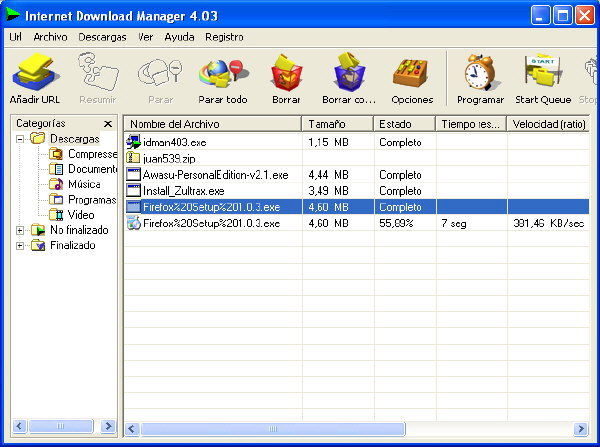
Task: Click the Compressed category folder icon
Action: tap(56, 154)
